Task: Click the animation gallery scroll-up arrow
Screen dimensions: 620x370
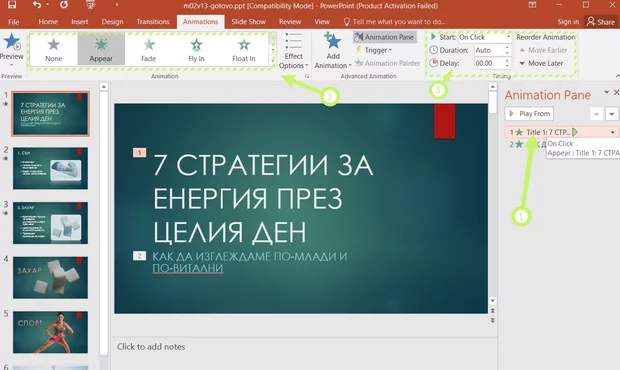Action: coord(272,38)
